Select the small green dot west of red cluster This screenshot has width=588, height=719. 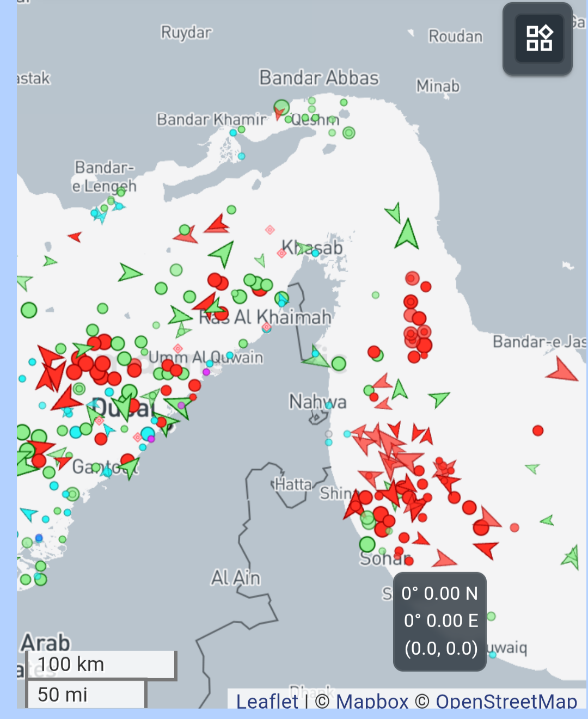click(376, 295)
